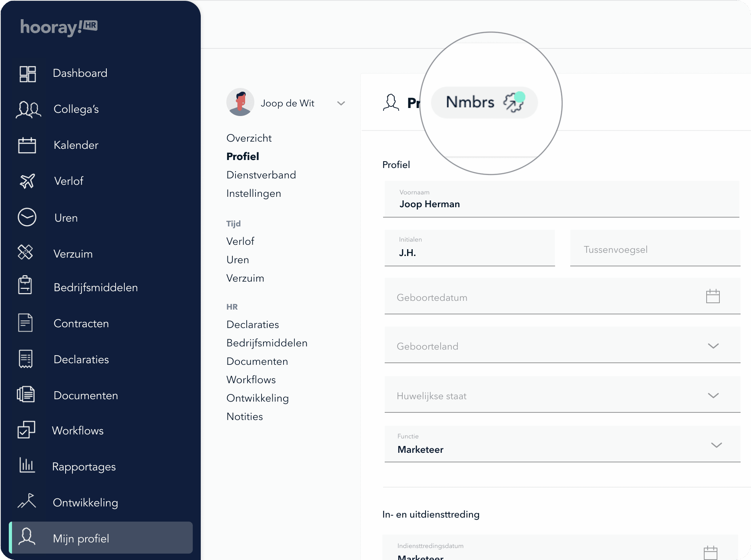Image resolution: width=751 pixels, height=560 pixels.
Task: Click the Documenten stacked pages icon
Action: 26,394
